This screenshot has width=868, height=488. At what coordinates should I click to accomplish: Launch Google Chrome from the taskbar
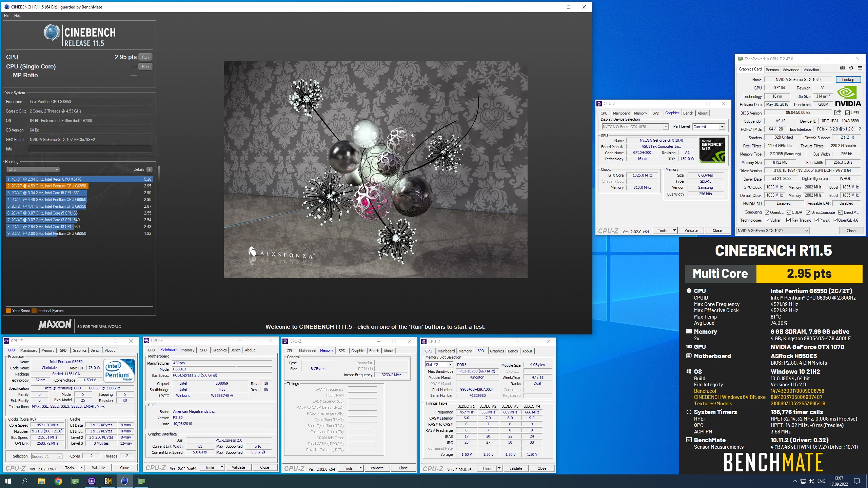58,481
